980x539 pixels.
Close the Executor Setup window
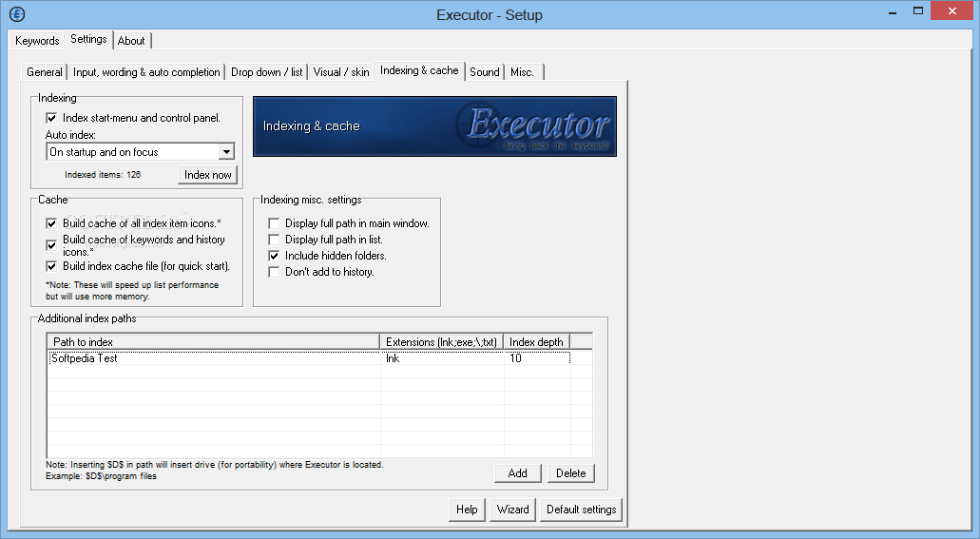952,11
